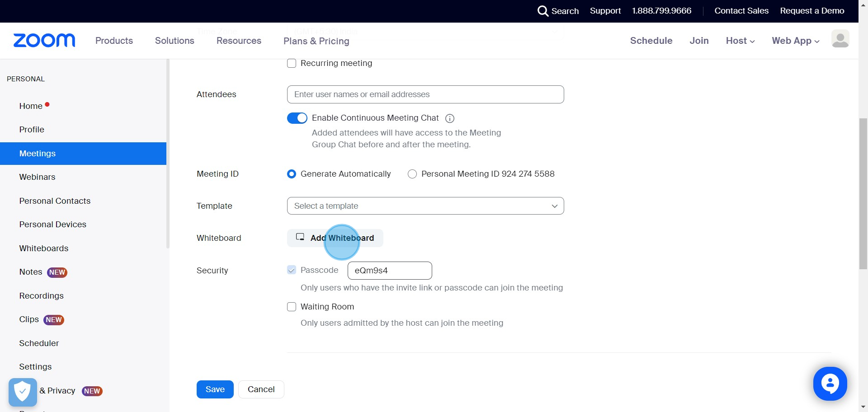This screenshot has height=412, width=868.
Task: Open Personal Devices page
Action: click(x=52, y=225)
